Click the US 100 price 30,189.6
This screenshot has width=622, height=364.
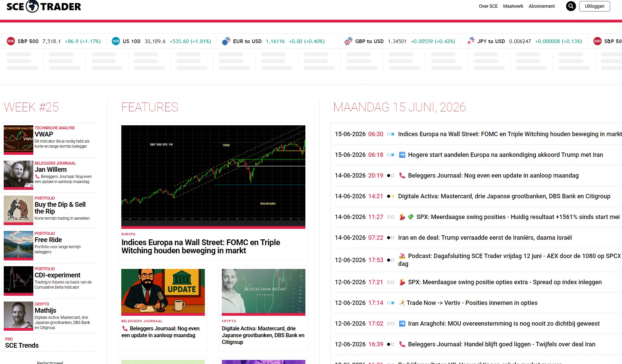(155, 41)
